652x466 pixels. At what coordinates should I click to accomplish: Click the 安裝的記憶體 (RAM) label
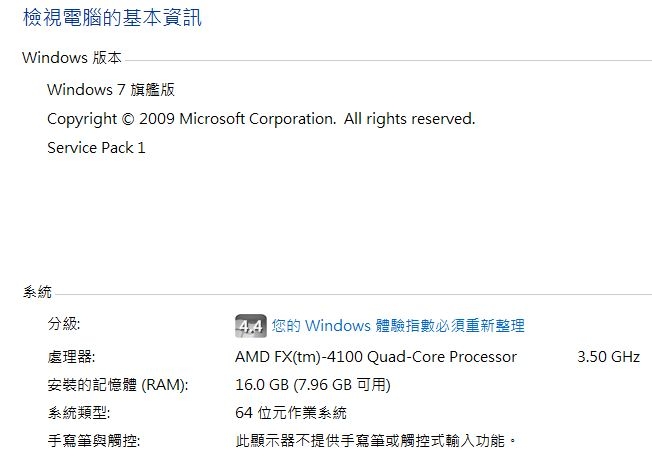[118, 385]
